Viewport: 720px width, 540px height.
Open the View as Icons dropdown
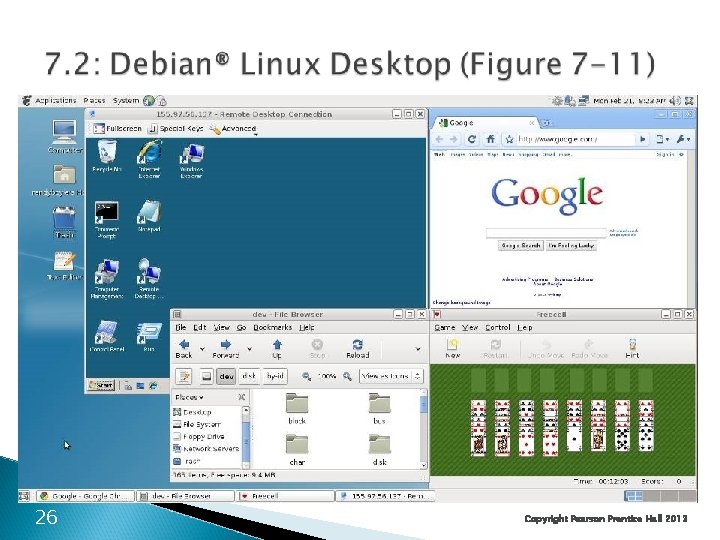click(391, 377)
